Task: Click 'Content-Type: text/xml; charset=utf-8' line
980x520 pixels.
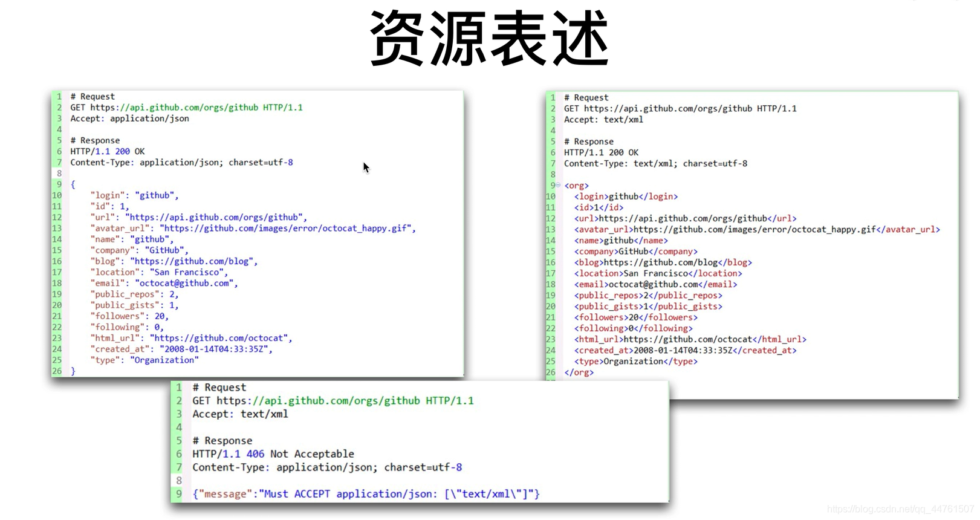Action: tap(655, 163)
